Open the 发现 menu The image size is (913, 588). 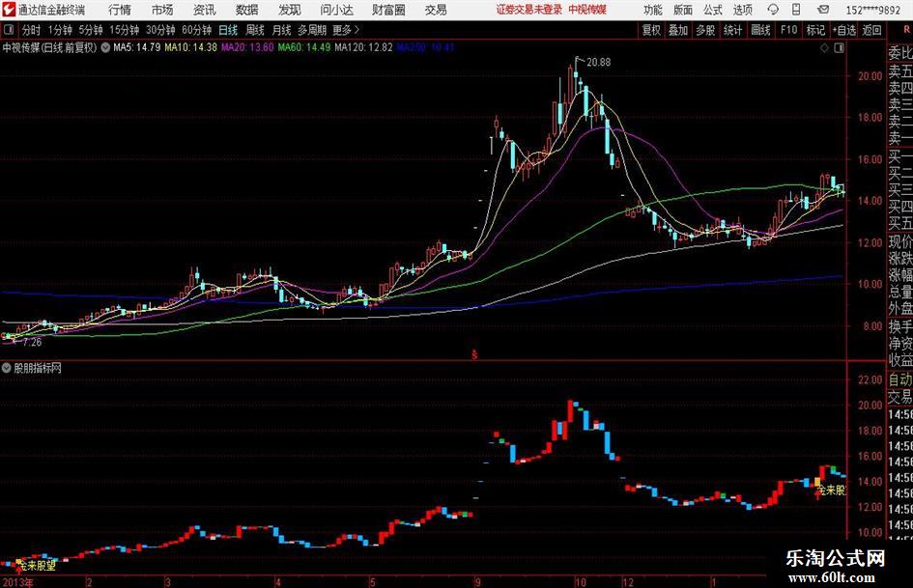tap(290, 10)
